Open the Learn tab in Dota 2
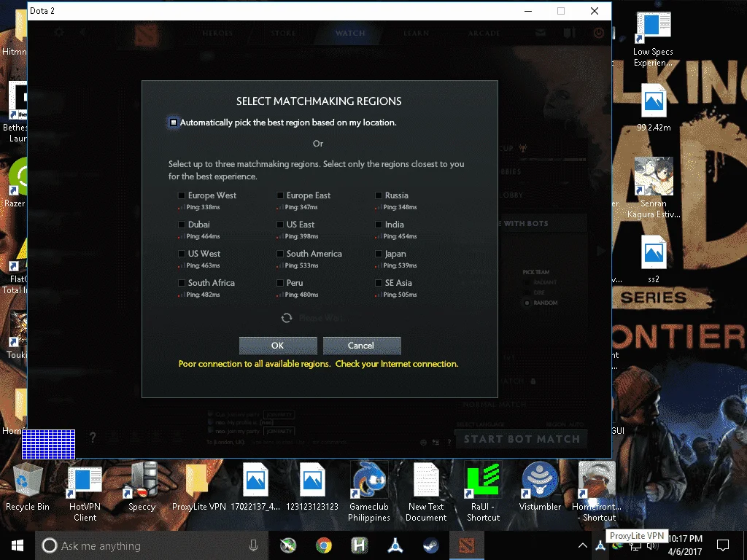Screen dimensions: 747x560 [x=417, y=33]
